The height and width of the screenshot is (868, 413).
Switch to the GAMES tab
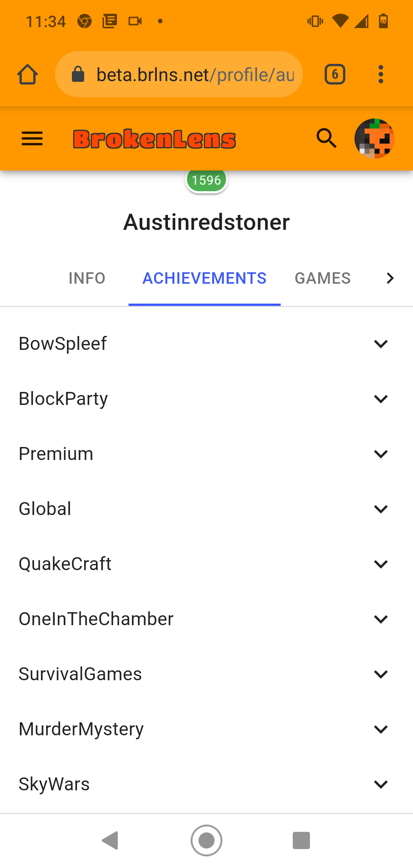coord(323,278)
